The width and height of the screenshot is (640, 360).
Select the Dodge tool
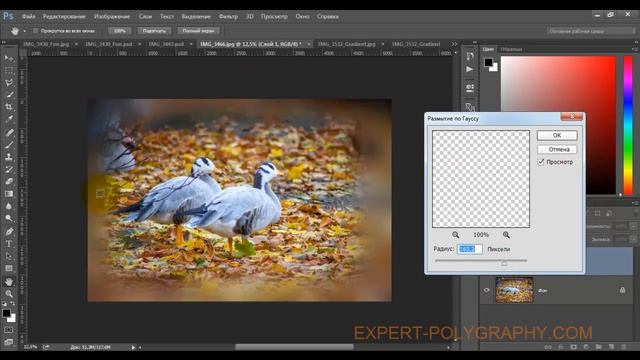click(9, 218)
